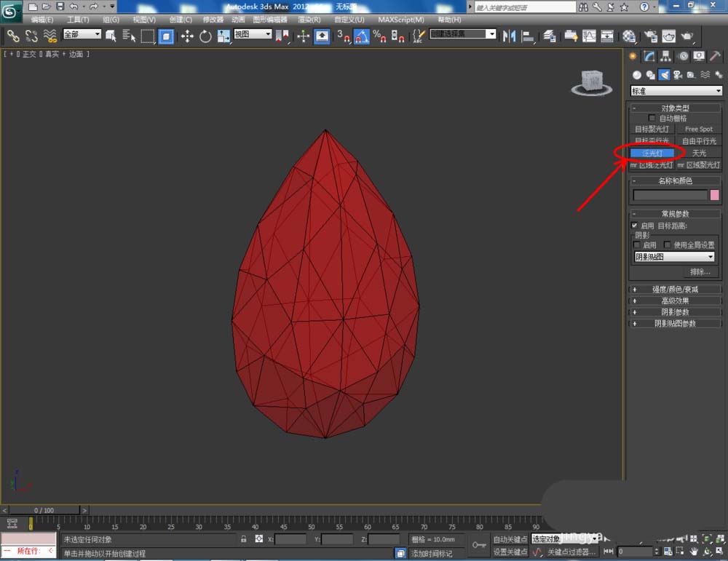The width and height of the screenshot is (728, 561).
Task: Toggle the angle snap tool
Action: click(361, 36)
